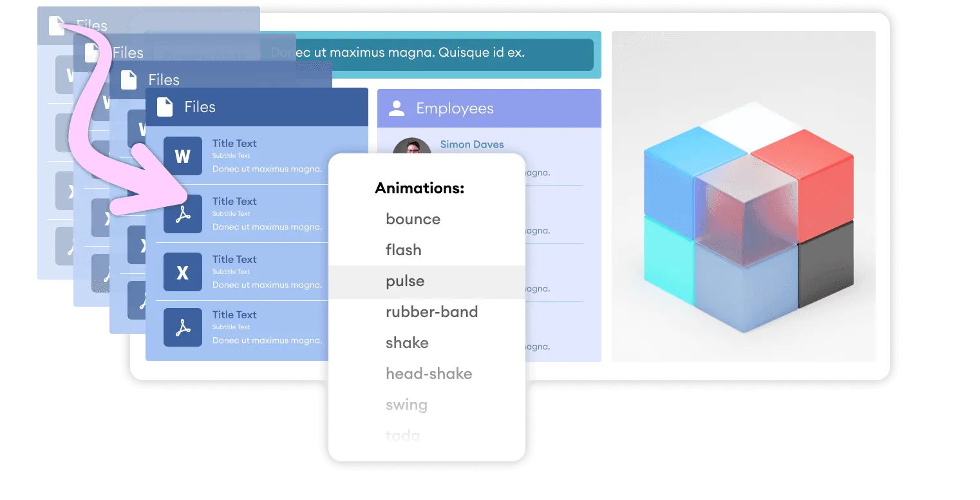Click the 3D colored cubes image
Screen dimensions: 980x500
click(744, 197)
